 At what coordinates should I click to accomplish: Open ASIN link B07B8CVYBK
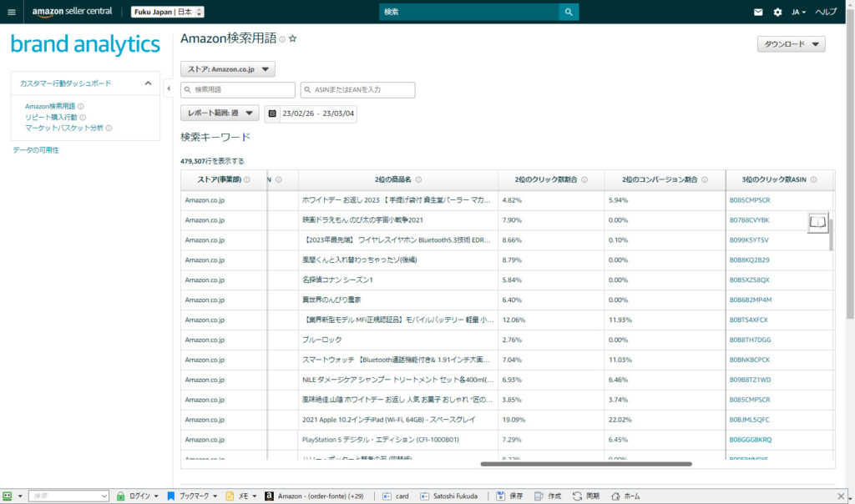tap(749, 220)
